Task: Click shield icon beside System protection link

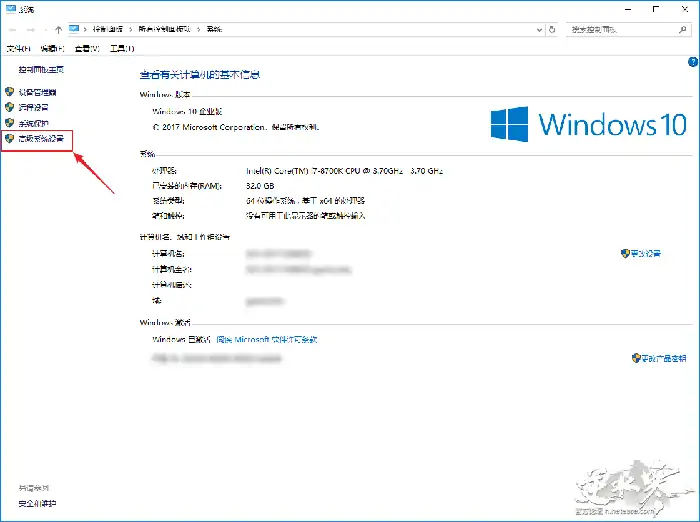Action: point(9,123)
